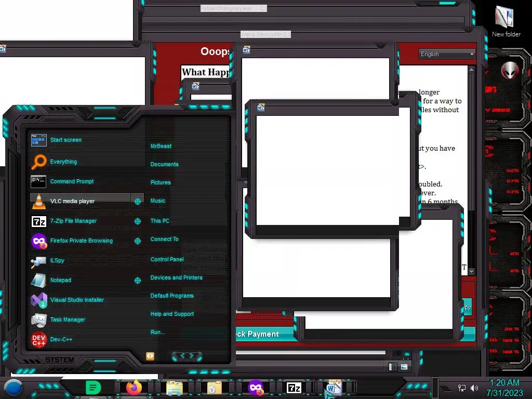Open Default Programs from the start menu
Screen dimensions: 532x399
172,296
